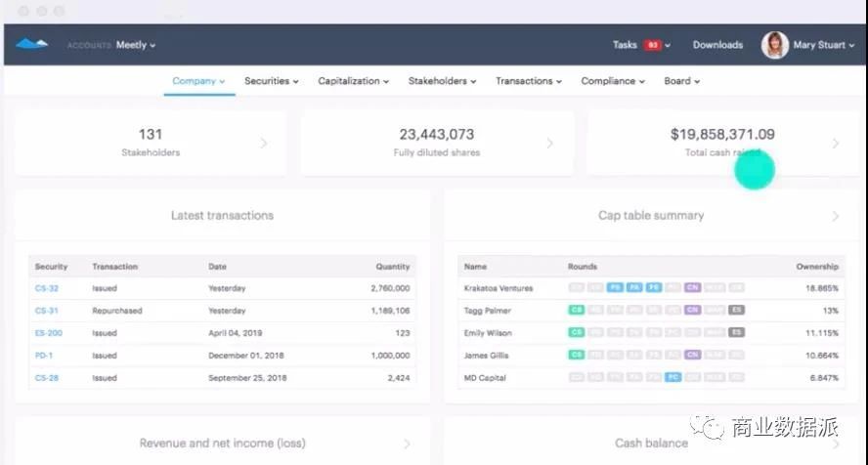Click the arrow on Total cash raised card

836,144
